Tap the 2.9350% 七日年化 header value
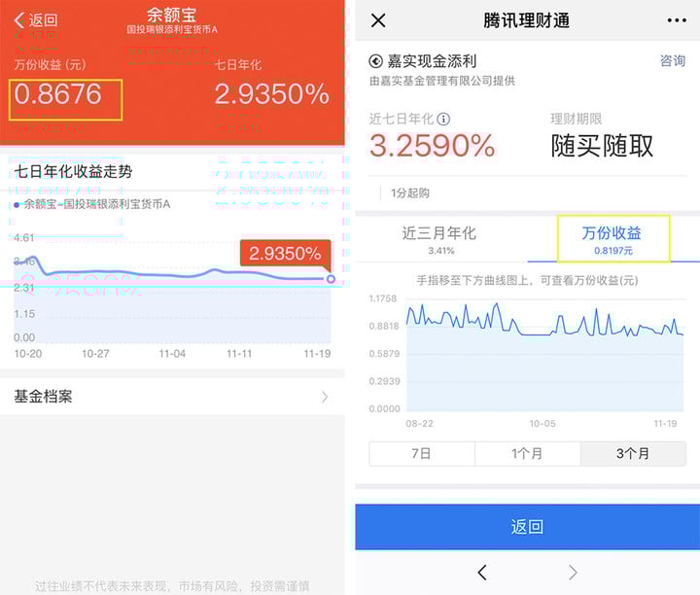Screen dimensions: 700x595 point(272,94)
